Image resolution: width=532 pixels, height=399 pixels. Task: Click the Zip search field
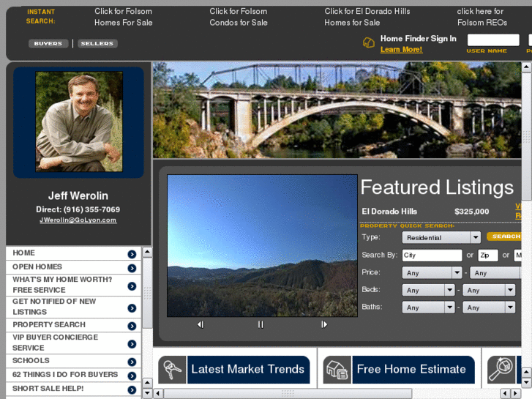click(x=488, y=256)
